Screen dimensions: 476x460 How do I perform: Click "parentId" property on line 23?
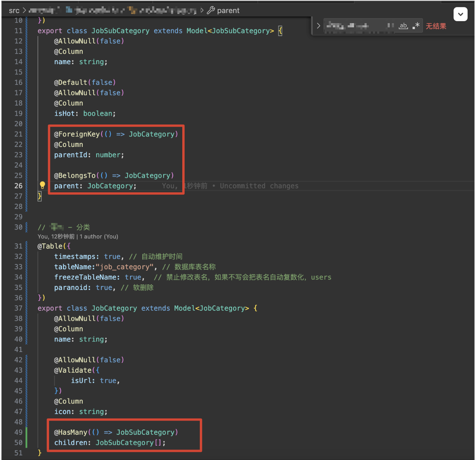click(x=70, y=155)
